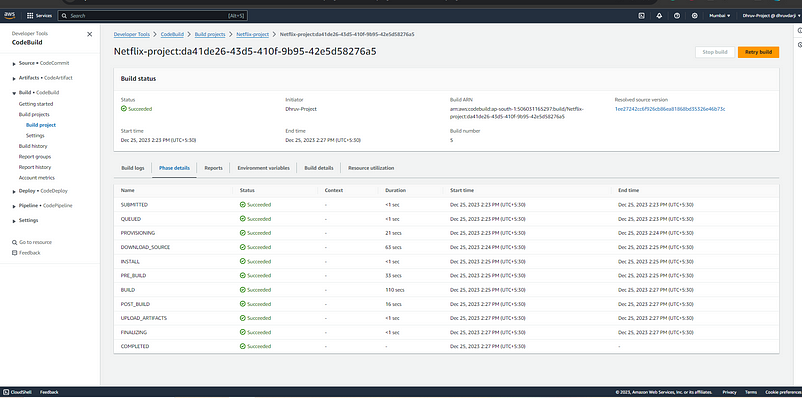Close the Developer Tools sidebar

coord(90,34)
